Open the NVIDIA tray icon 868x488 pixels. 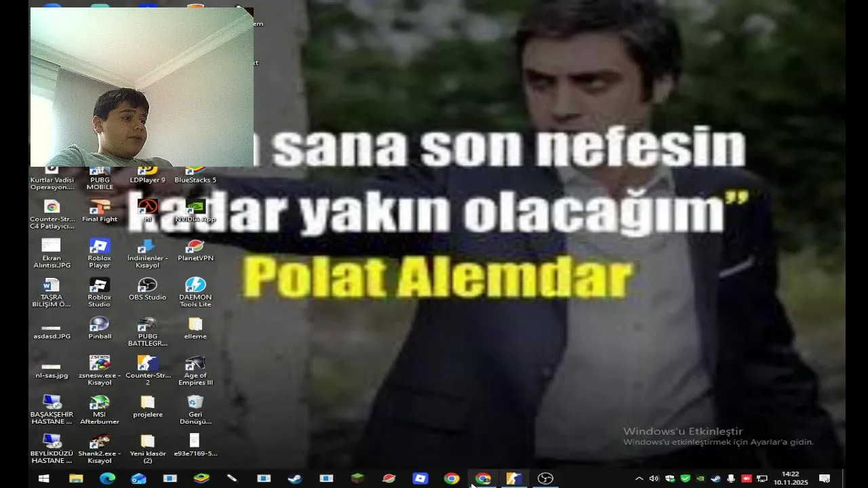(x=701, y=479)
